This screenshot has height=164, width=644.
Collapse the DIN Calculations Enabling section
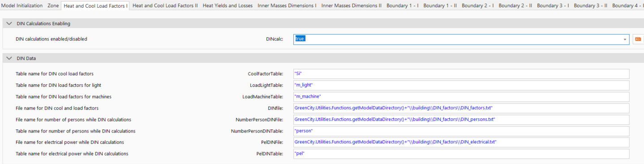(x=9, y=23)
